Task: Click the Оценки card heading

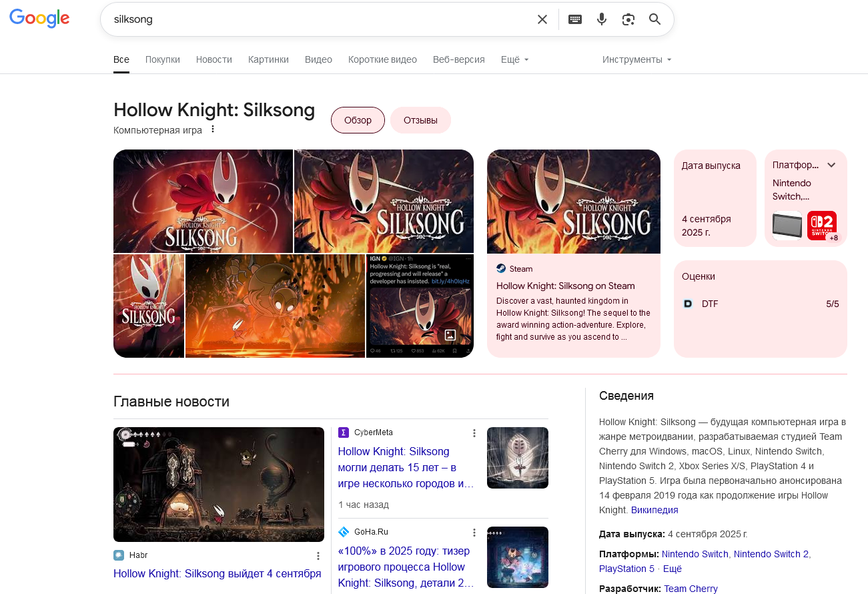Action: [x=699, y=276]
